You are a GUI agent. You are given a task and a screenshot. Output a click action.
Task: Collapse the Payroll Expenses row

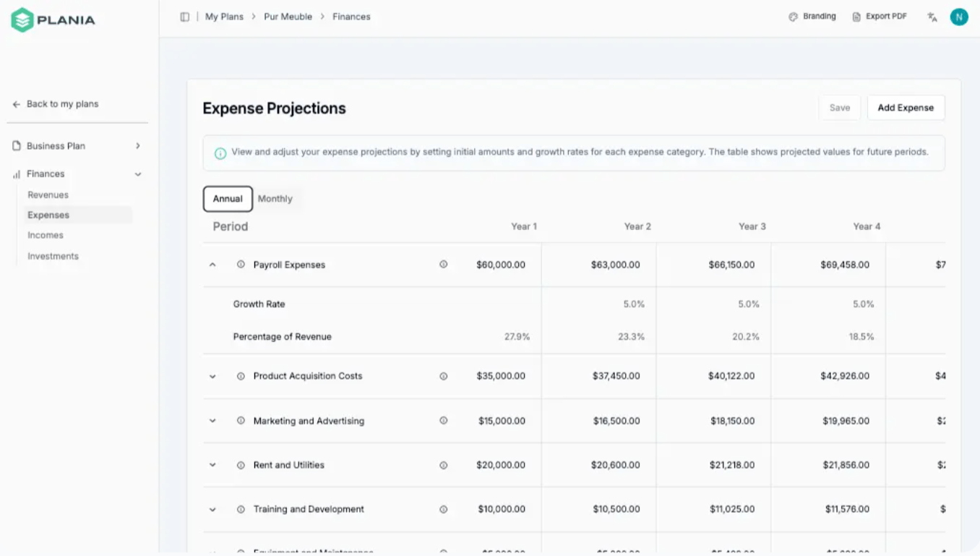[x=212, y=265]
